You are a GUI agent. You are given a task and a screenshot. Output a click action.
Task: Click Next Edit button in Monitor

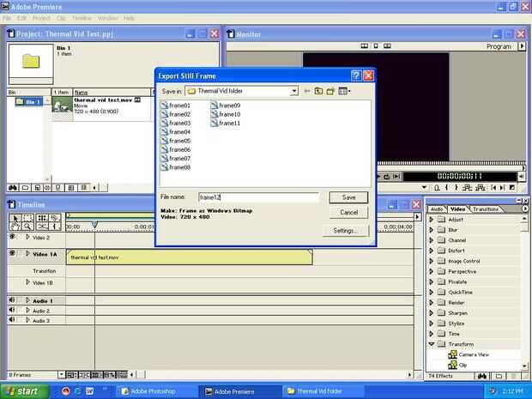click(503, 187)
